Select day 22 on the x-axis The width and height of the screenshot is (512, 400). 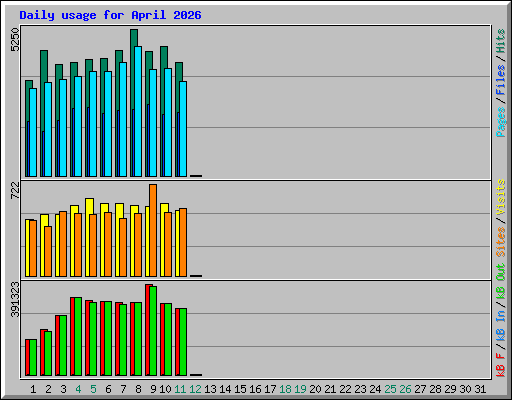tap(345, 389)
